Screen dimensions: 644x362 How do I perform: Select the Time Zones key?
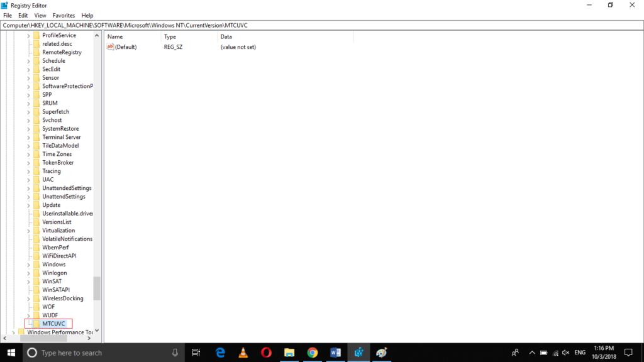point(57,154)
